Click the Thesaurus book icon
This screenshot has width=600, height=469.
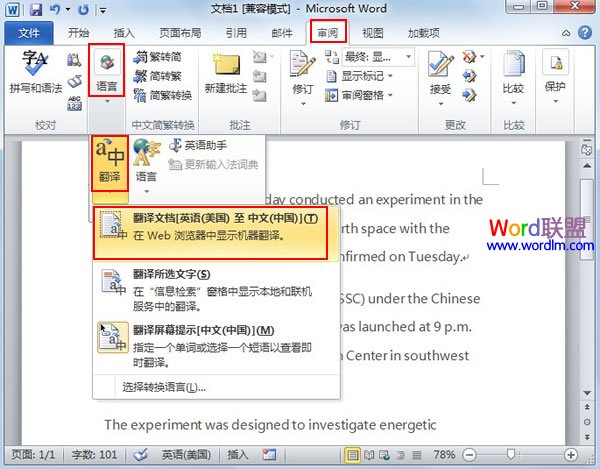pyautogui.click(x=74, y=81)
